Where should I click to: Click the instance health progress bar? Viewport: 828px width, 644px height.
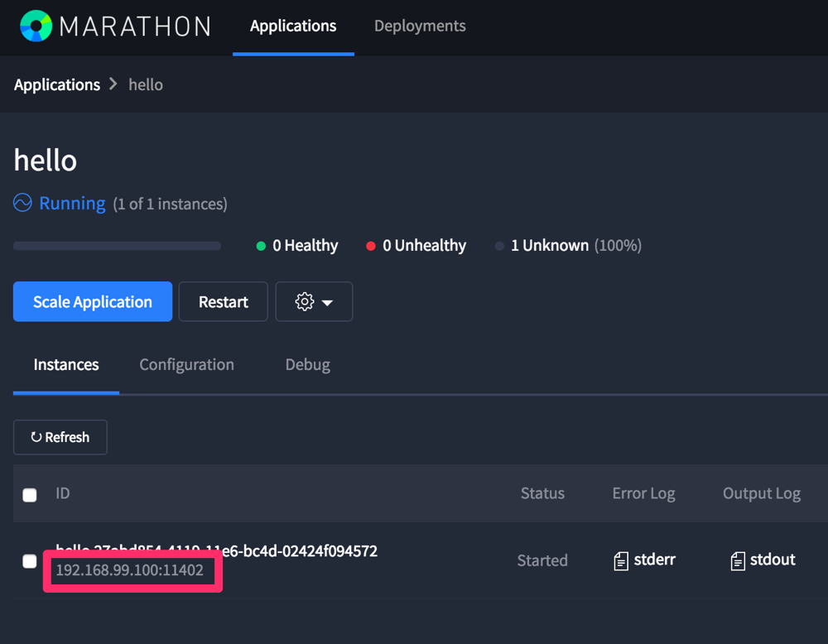point(117,246)
